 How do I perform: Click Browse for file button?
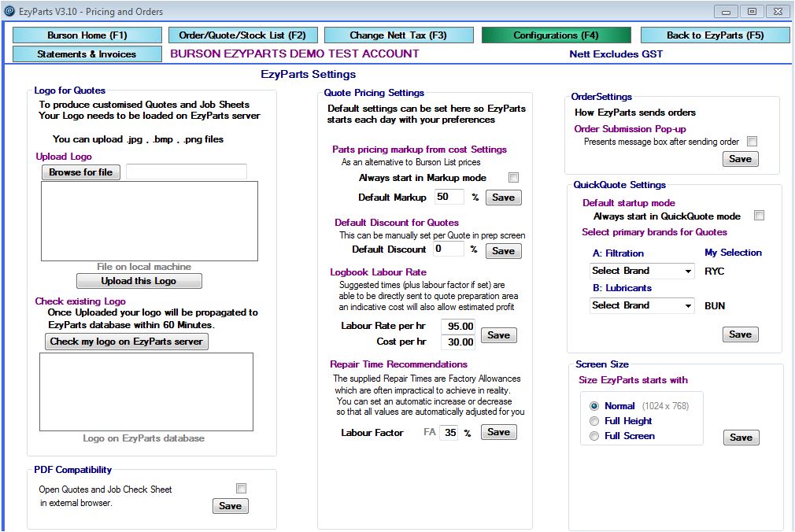tap(80, 172)
